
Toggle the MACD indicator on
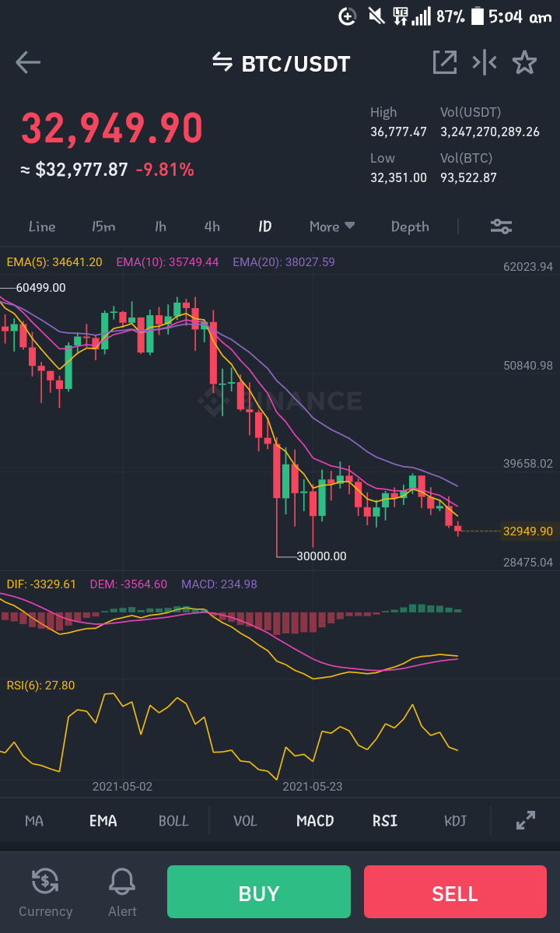315,821
